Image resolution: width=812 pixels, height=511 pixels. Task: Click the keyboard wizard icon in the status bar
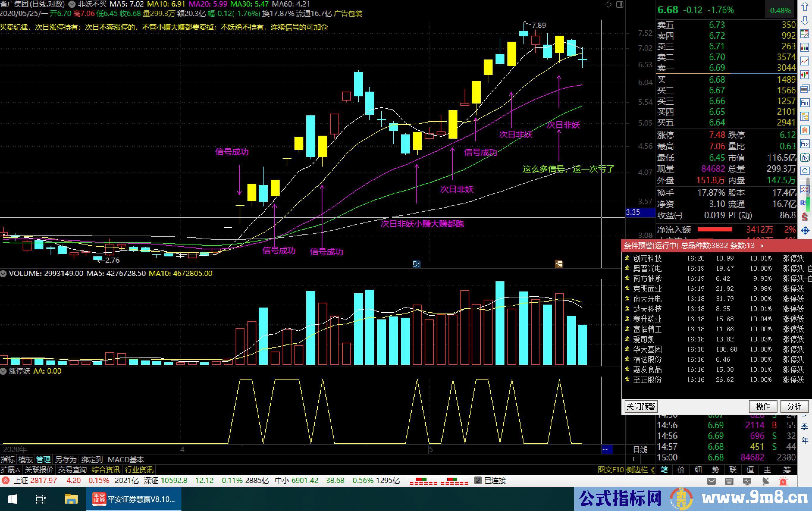click(x=729, y=481)
